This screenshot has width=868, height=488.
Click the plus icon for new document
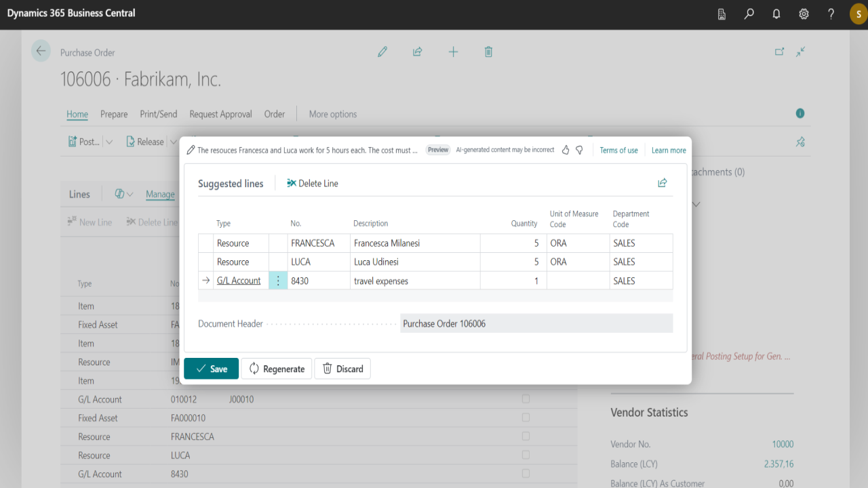453,52
